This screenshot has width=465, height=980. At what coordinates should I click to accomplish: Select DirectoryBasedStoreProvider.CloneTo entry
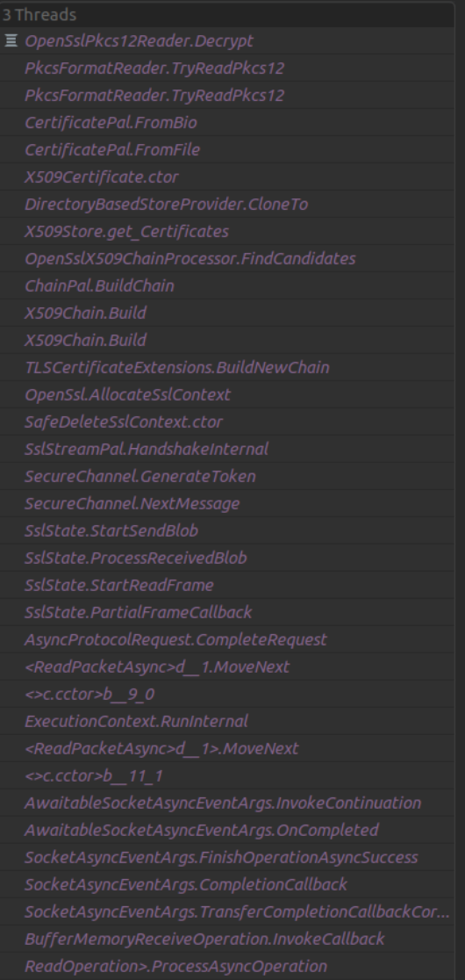227,205
